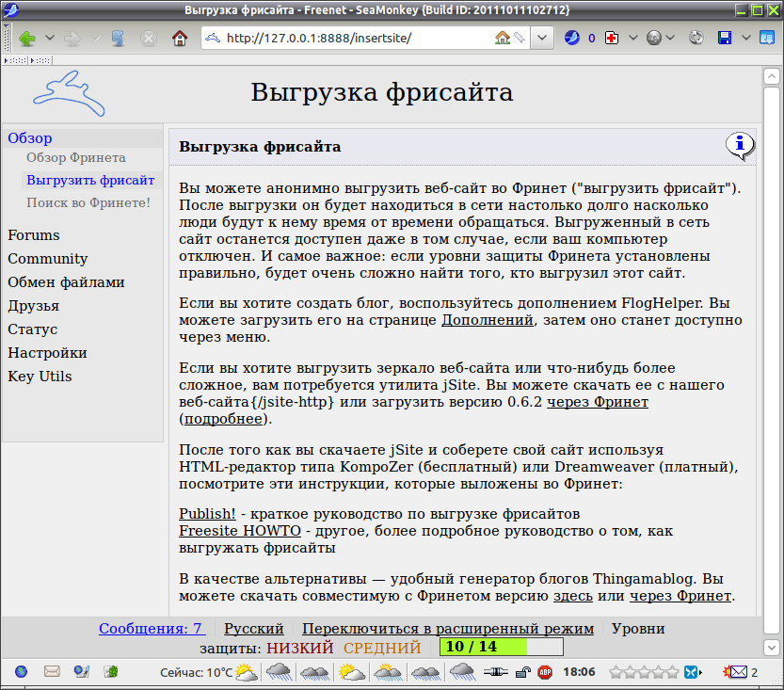Follow the подробнее link
Viewport: 784px width, 690px height.
tap(223, 419)
